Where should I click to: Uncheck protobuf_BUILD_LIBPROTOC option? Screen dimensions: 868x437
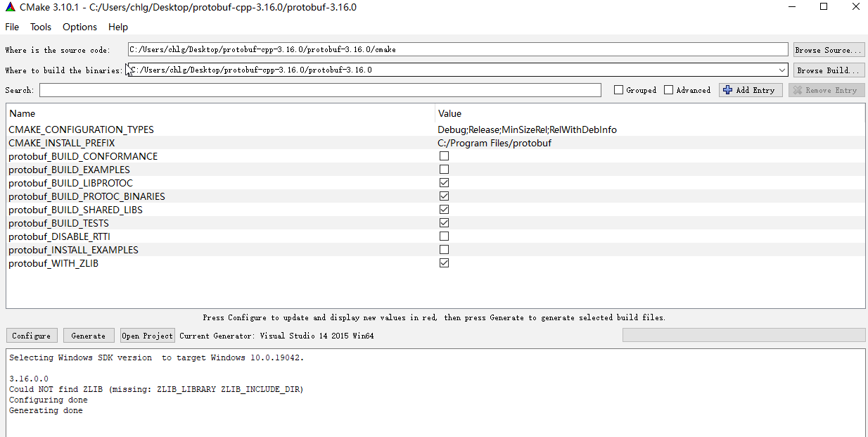pos(444,183)
